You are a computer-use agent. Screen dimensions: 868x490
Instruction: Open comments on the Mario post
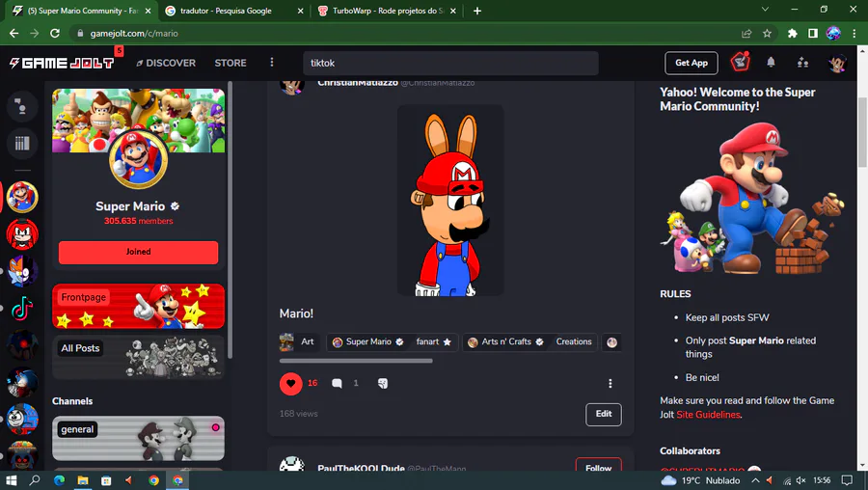pos(337,383)
